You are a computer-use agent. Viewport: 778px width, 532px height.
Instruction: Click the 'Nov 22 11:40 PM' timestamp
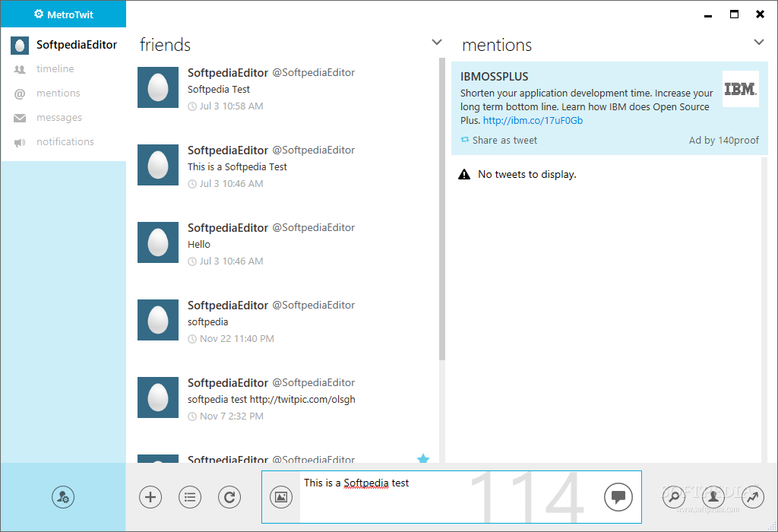click(x=237, y=339)
